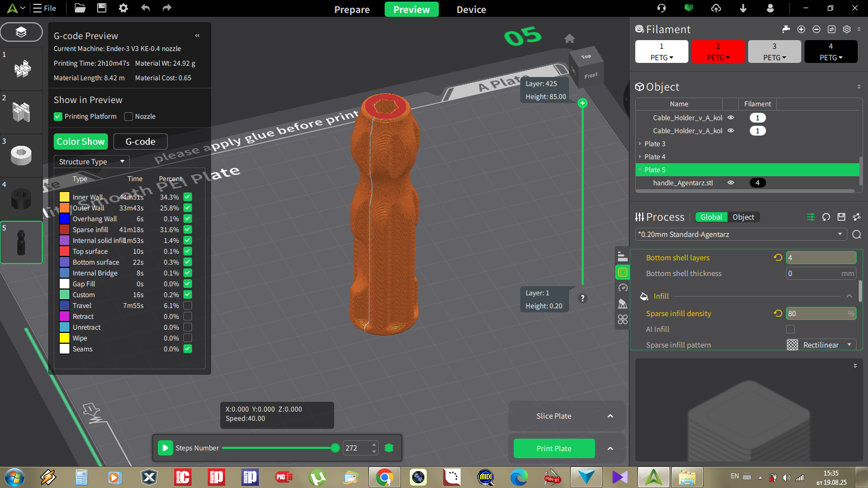Open the Structure Type dropdown
This screenshot has height=488, width=868.
(92, 162)
